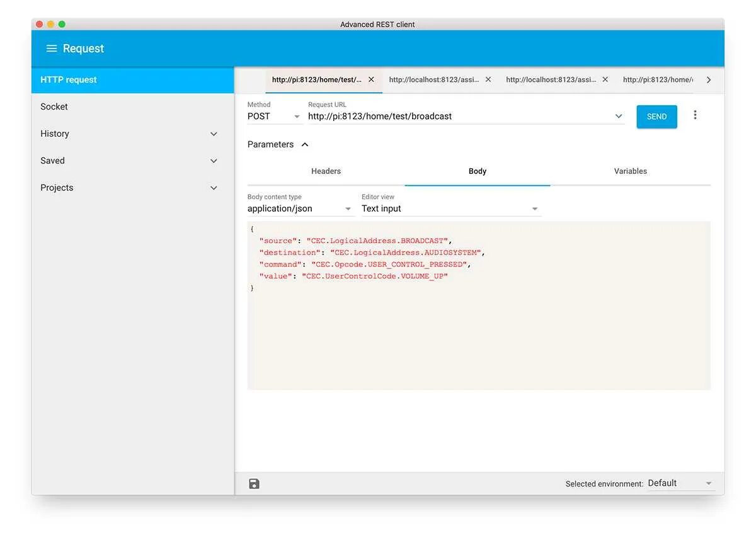Switch to the last pi:8123/home request tab
This screenshot has width=756, height=540.
pos(658,80)
